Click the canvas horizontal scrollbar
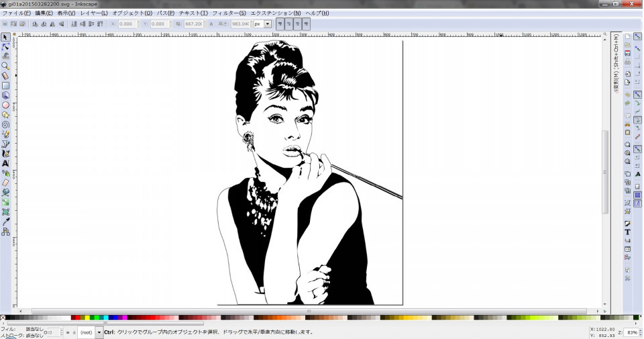The image size is (644, 339). (309, 311)
